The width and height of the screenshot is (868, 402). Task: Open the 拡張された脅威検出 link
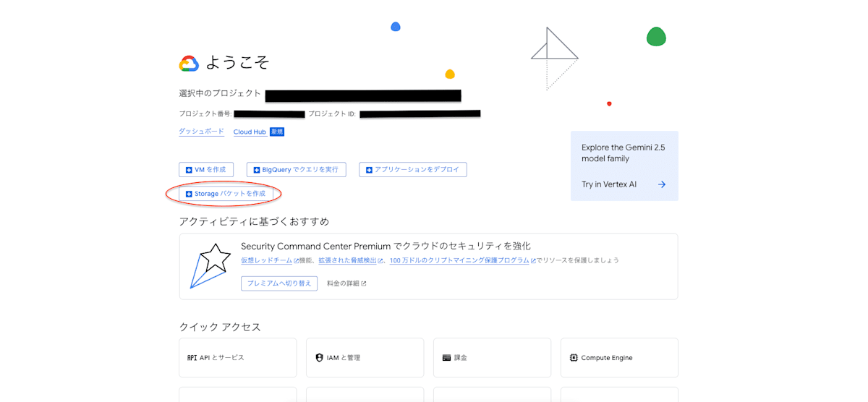click(x=347, y=260)
